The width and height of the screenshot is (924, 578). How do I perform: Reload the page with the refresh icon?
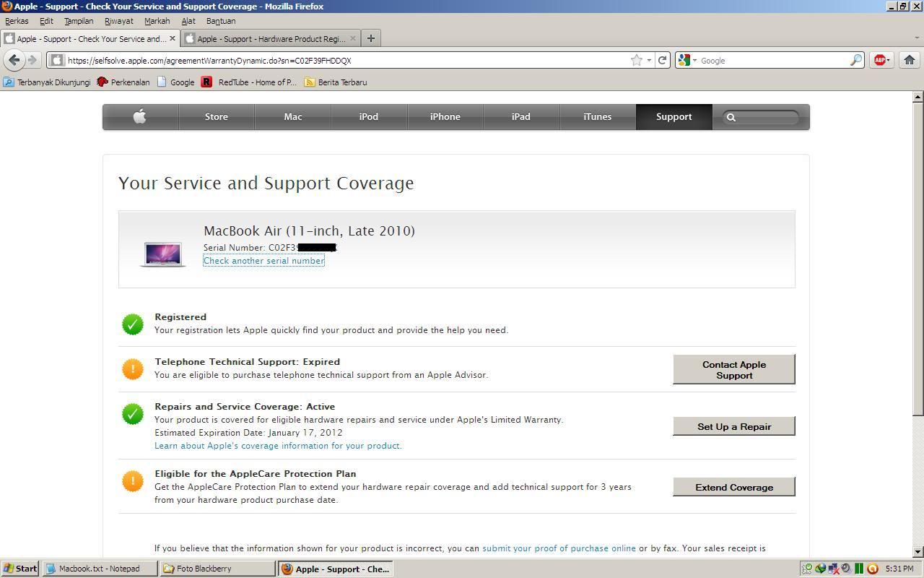(662, 61)
